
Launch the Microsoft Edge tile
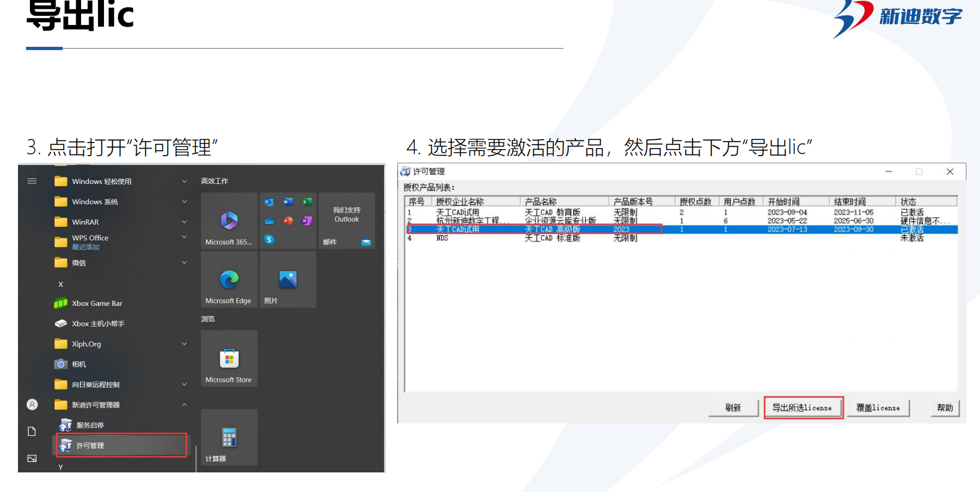pos(229,280)
